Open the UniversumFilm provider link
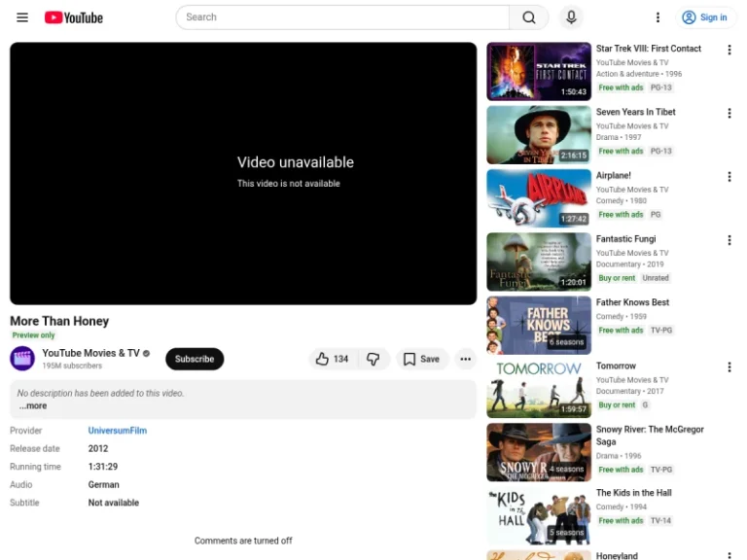This screenshot has height=560, width=747. pos(117,431)
